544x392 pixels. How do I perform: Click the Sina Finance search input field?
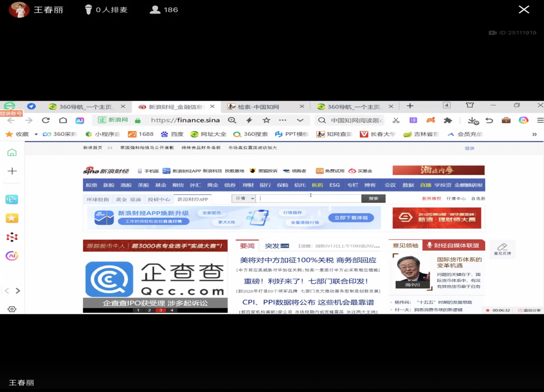[x=309, y=198]
